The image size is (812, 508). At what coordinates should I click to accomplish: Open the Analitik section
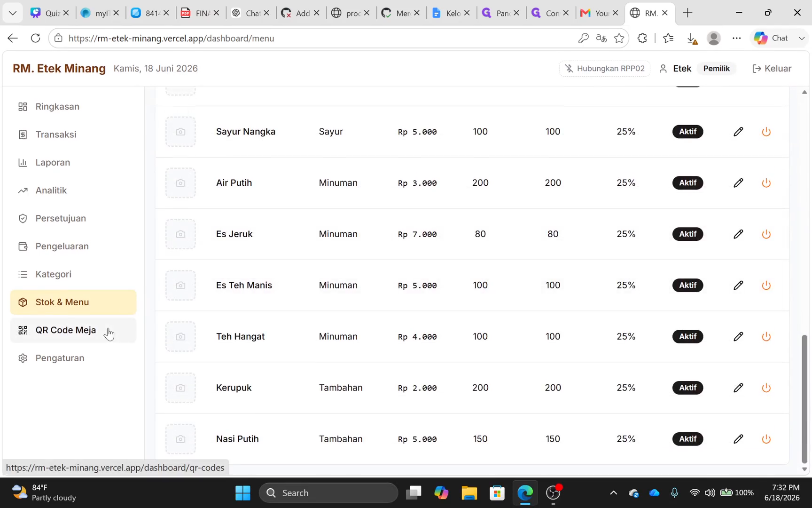click(x=73, y=190)
